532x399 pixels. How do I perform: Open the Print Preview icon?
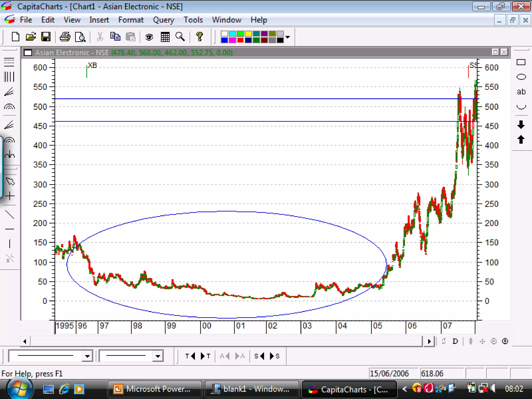[80, 37]
